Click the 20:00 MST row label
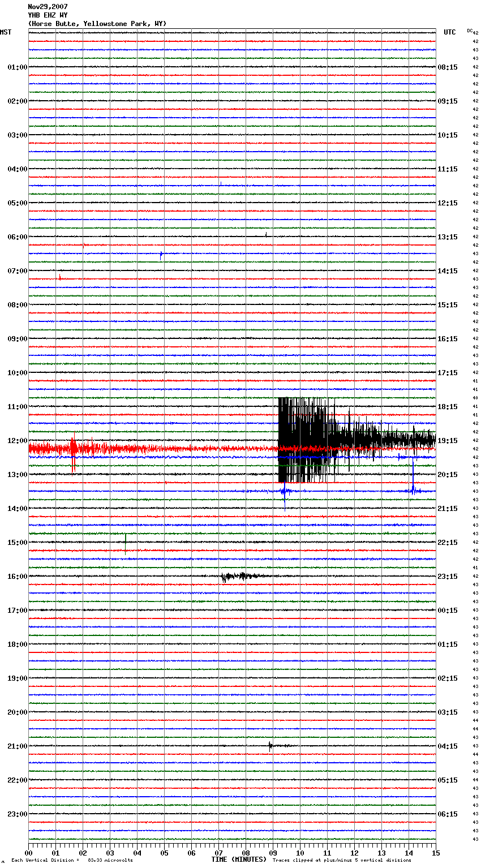The width and height of the screenshot is (481, 868). [x=18, y=712]
